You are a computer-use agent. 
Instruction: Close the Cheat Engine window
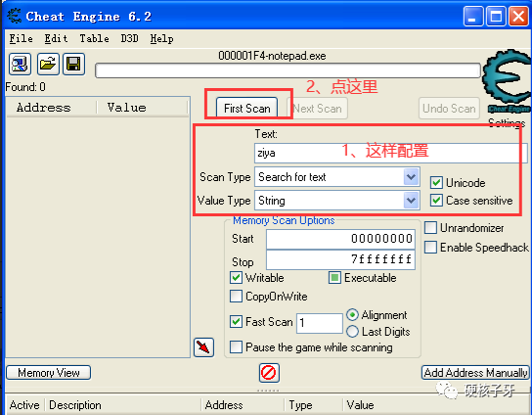click(518, 16)
